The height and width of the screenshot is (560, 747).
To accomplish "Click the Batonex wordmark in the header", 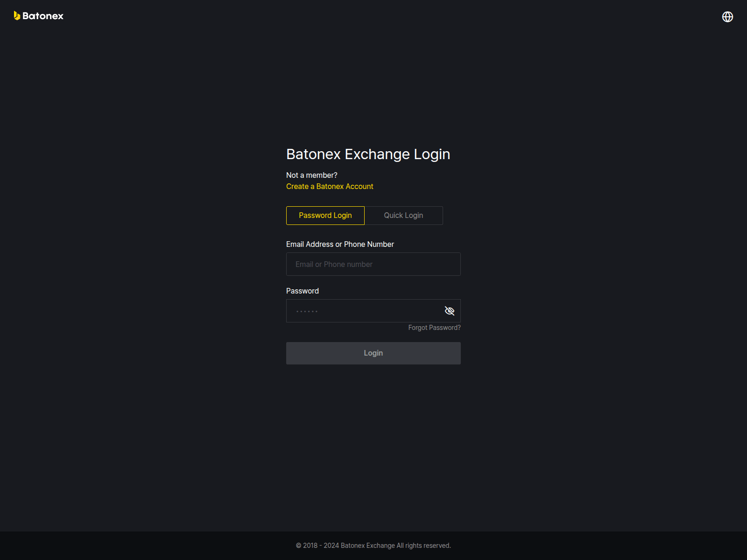I will [x=43, y=15].
